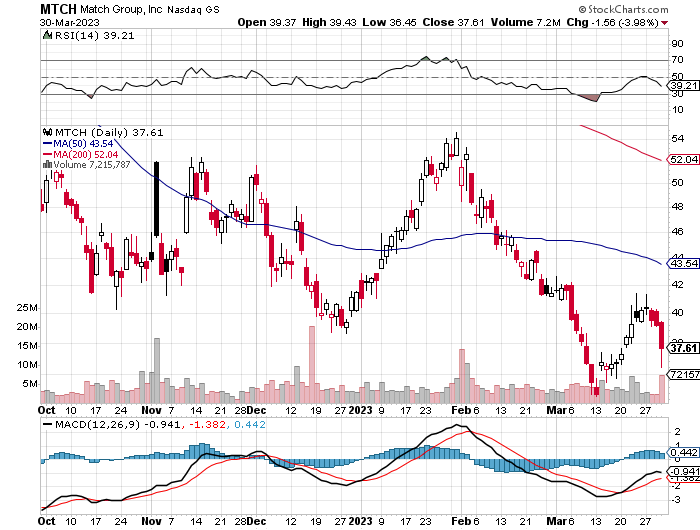Click the 'MACD(12,26,9) -0.941' legend label
Image resolution: width=700 pixels, height=530 pixels.
tap(118, 424)
